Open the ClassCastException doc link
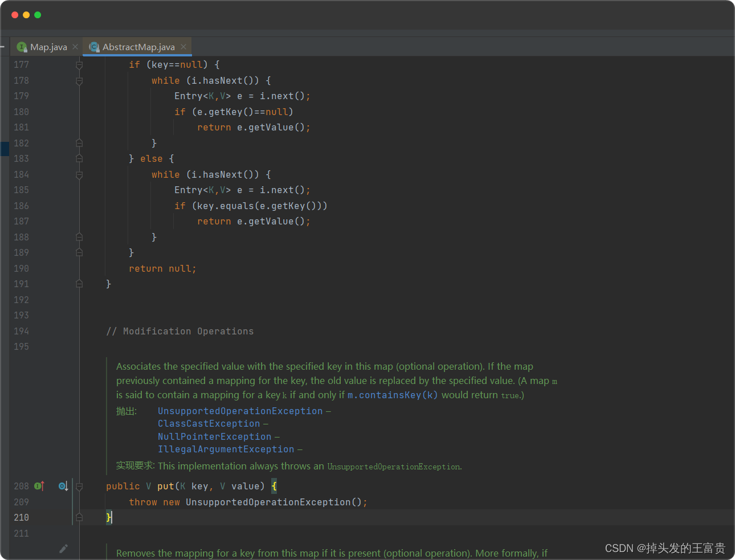 point(209,424)
